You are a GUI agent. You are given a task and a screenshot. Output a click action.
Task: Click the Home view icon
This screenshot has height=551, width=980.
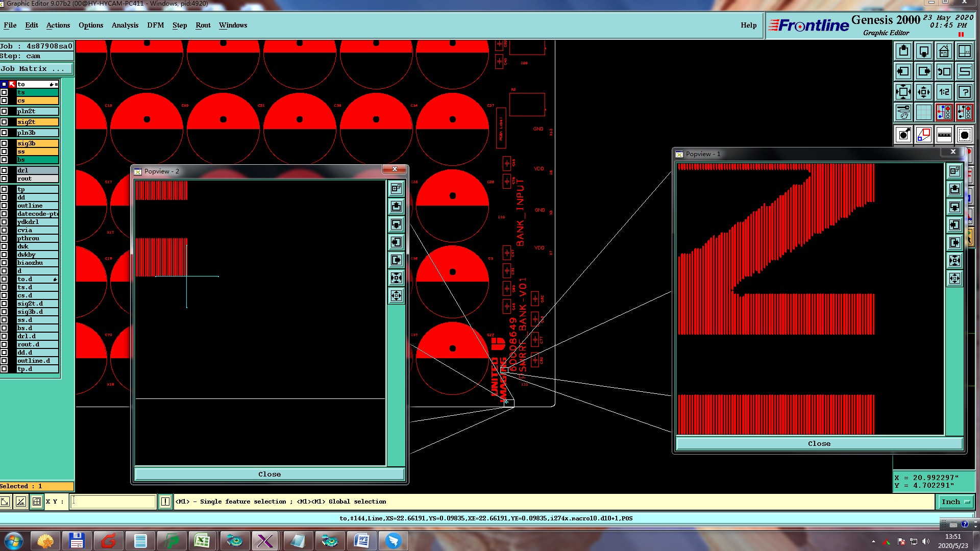click(x=944, y=51)
